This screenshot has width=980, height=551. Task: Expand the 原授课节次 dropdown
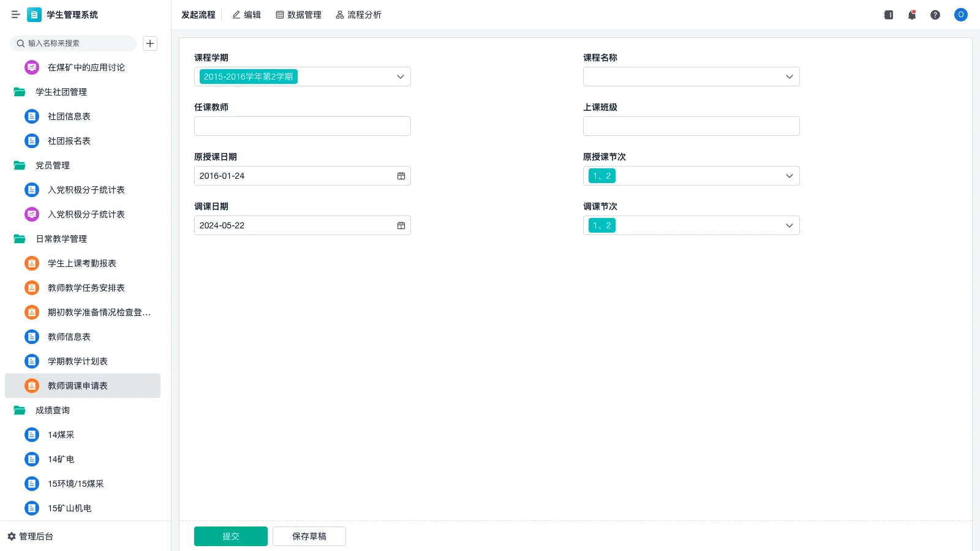tap(789, 176)
